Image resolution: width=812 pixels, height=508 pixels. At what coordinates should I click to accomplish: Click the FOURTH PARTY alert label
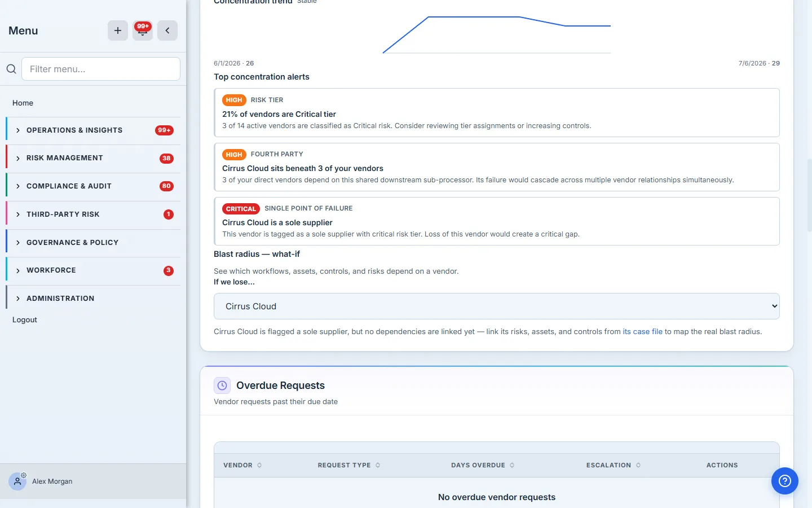(277, 154)
